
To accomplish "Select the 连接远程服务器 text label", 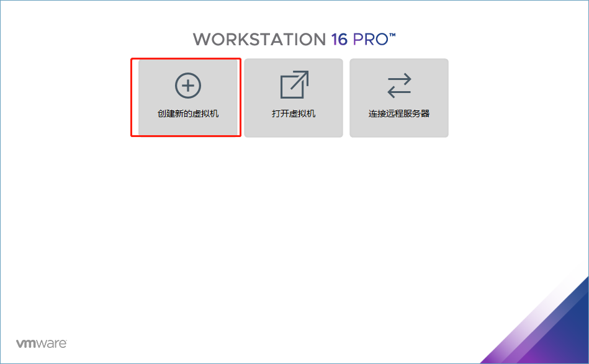I will (399, 113).
